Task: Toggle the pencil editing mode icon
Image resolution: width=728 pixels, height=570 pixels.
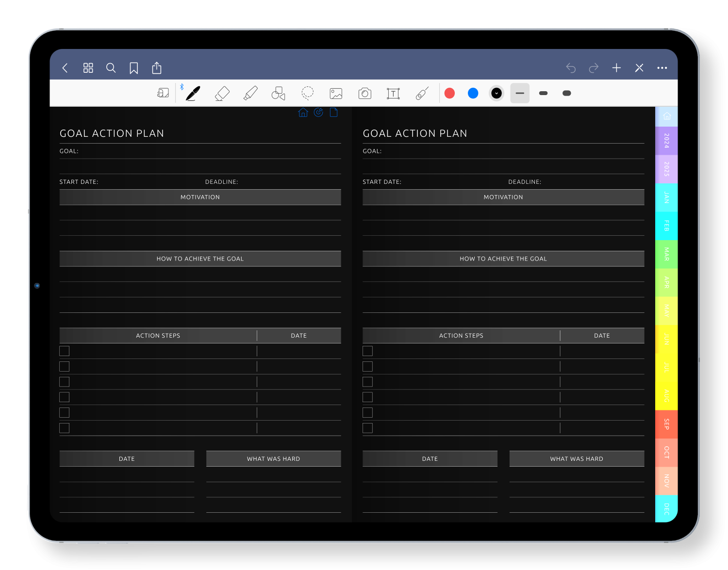Action: coord(639,68)
